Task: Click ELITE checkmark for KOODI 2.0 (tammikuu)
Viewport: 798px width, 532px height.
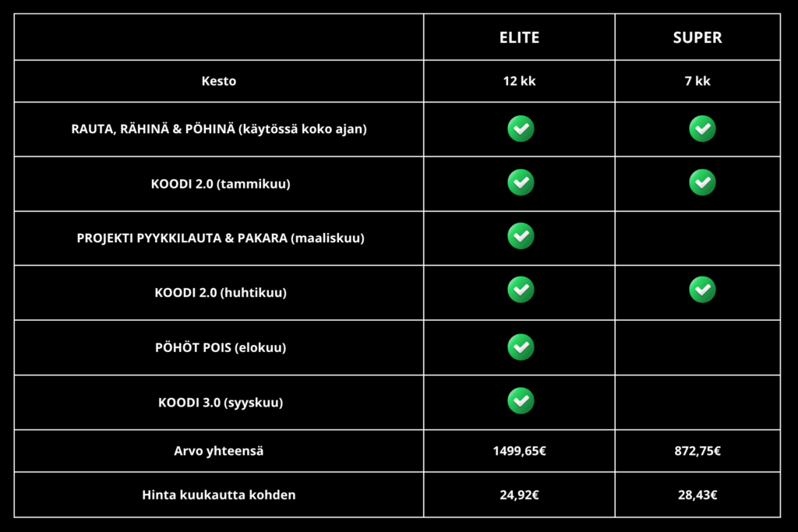Action: pyautogui.click(x=521, y=182)
